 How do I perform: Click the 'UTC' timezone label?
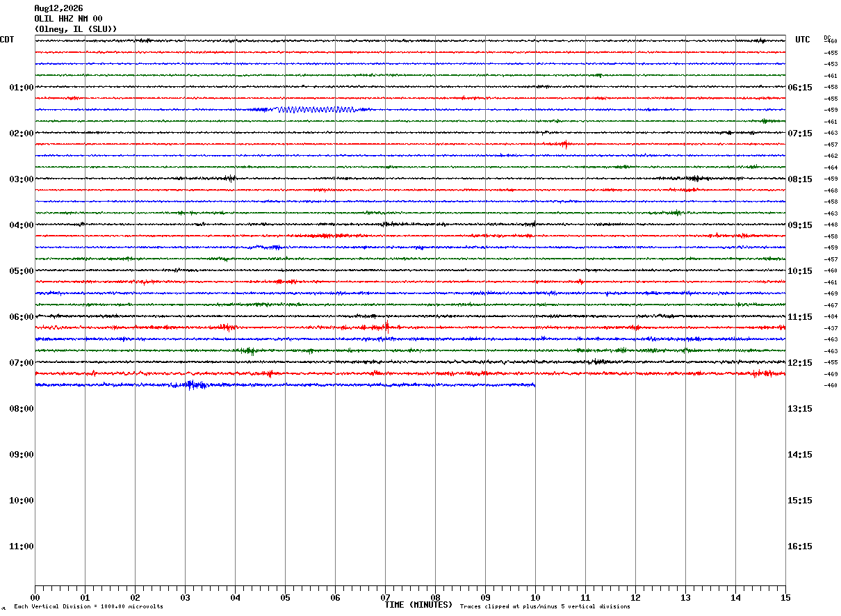click(x=803, y=40)
